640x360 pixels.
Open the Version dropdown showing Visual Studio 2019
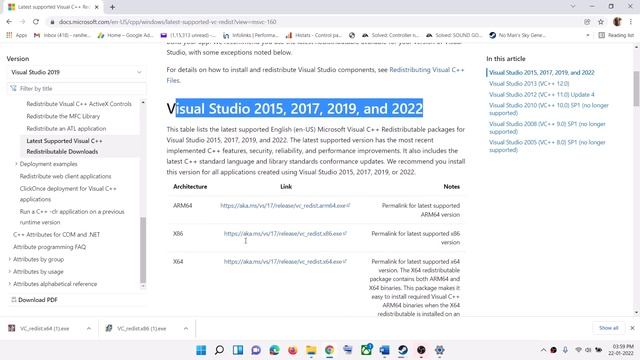click(x=76, y=72)
